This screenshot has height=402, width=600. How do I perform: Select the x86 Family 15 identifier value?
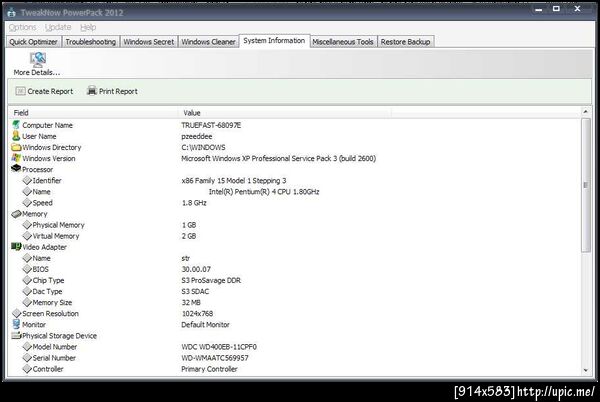(234, 181)
